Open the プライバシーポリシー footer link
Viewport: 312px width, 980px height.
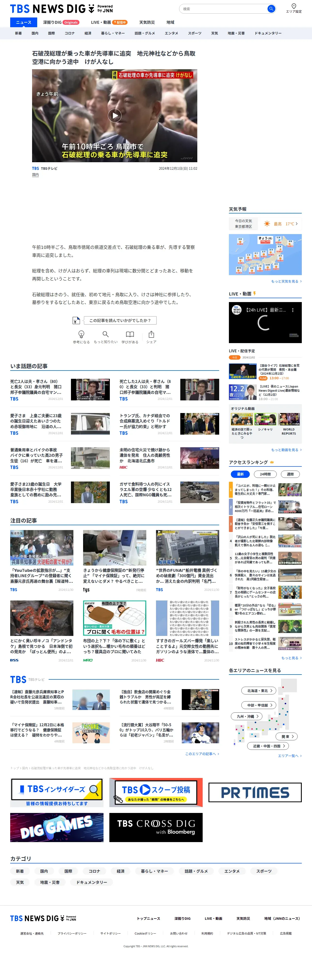(x=72, y=933)
